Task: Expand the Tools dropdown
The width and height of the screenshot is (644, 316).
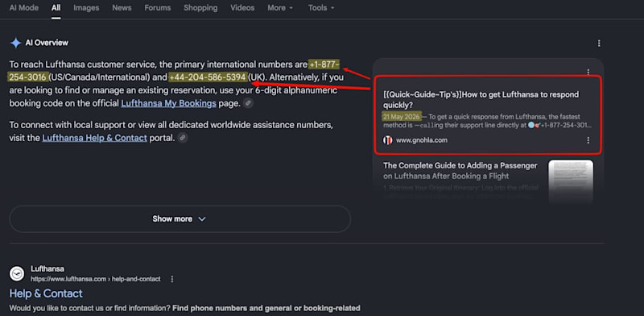Action: click(321, 8)
